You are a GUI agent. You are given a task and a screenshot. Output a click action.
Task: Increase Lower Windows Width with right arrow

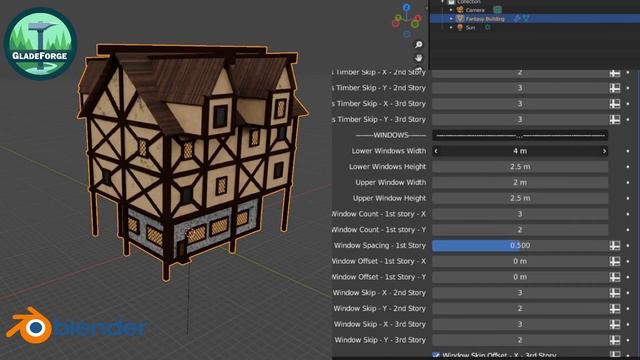click(x=604, y=151)
